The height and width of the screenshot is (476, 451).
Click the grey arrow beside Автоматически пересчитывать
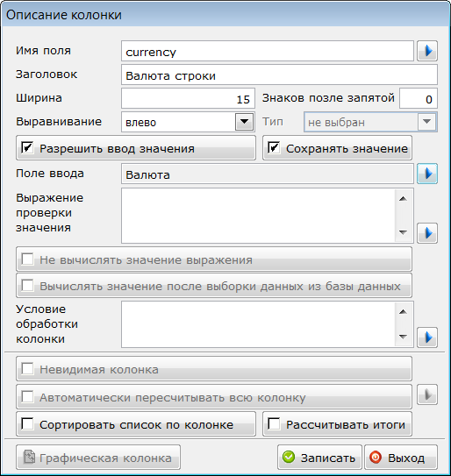tap(427, 394)
